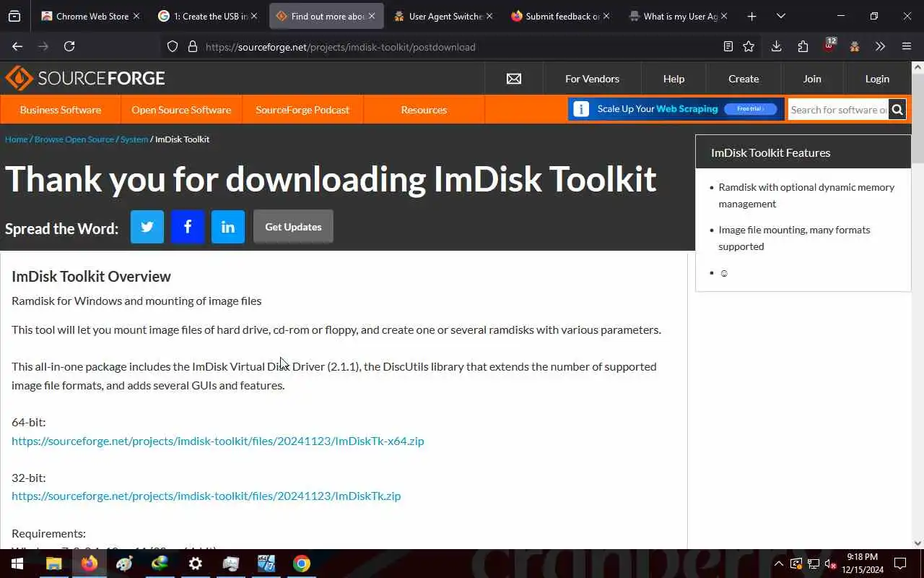Screen dimensions: 924x578
Task: Share on Facebook button
Action: point(188,227)
